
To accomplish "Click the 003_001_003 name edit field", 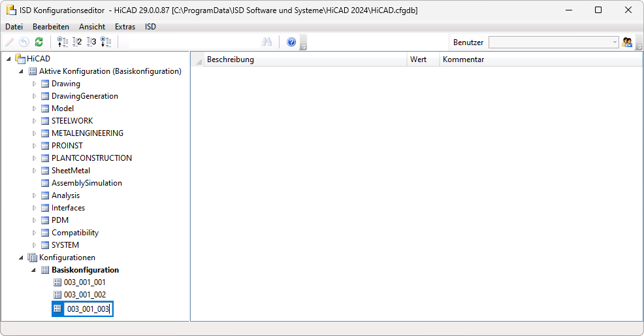I will (x=88, y=309).
